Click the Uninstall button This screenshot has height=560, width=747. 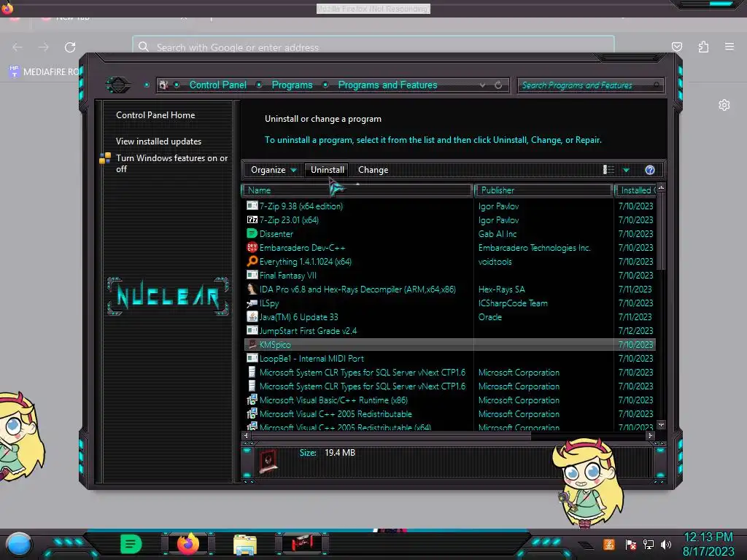[328, 170]
